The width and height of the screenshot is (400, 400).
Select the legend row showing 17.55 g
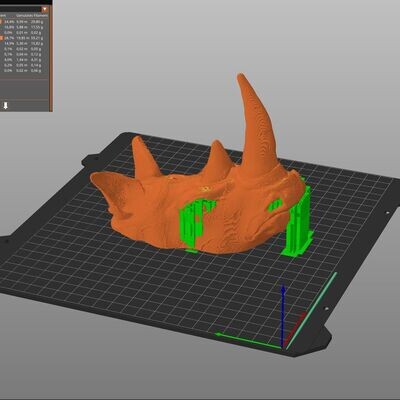pyautogui.click(x=24, y=27)
